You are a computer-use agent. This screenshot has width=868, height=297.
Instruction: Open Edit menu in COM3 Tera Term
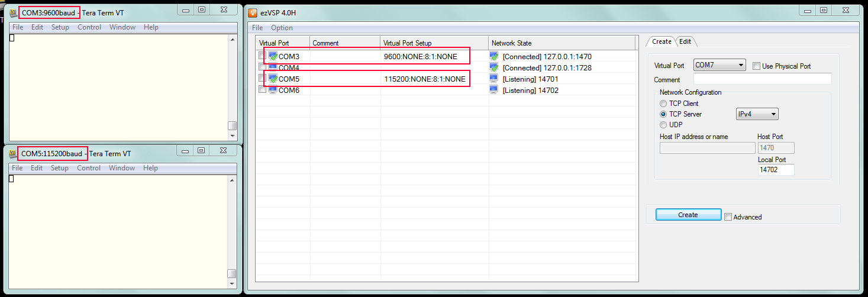point(37,27)
